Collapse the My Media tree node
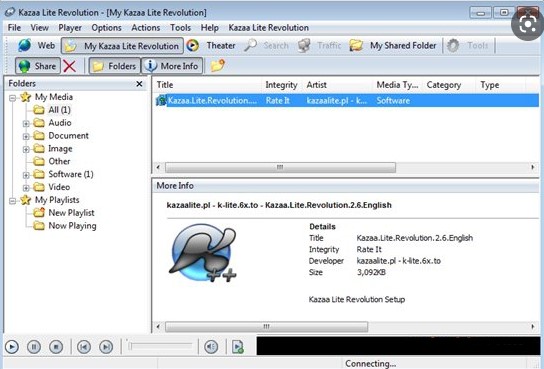This screenshot has width=544, height=369. pos(12,98)
